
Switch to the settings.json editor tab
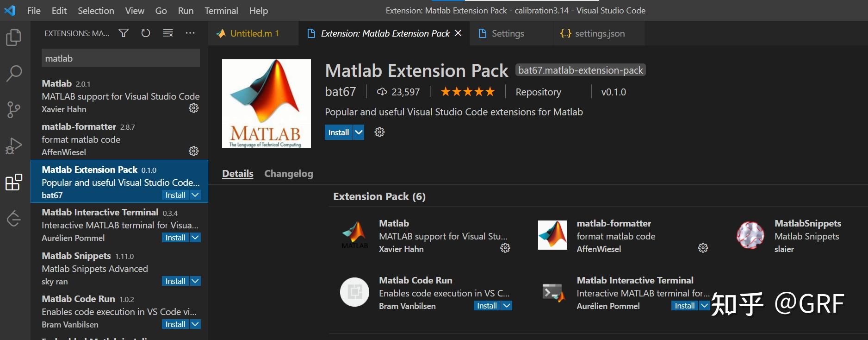point(599,33)
